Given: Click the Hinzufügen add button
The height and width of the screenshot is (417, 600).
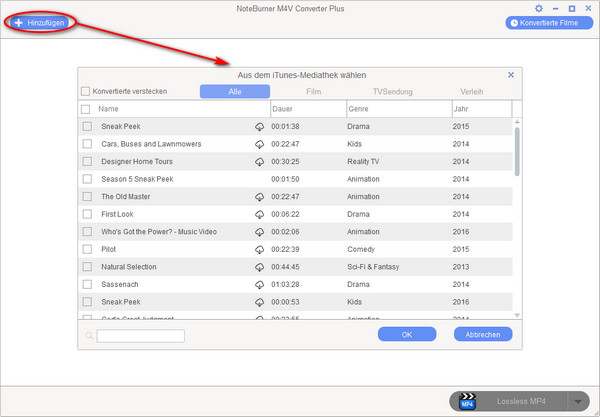Looking at the screenshot, I should [39, 23].
